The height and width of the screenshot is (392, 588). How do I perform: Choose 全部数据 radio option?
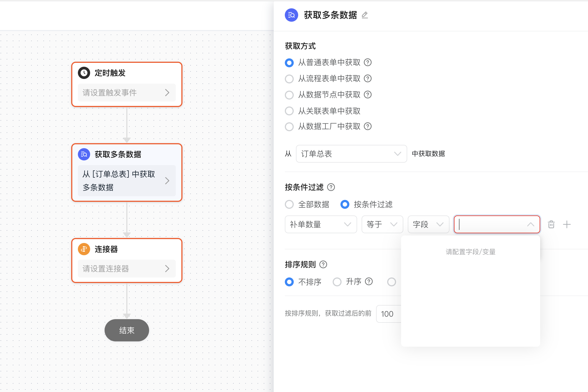tap(289, 204)
